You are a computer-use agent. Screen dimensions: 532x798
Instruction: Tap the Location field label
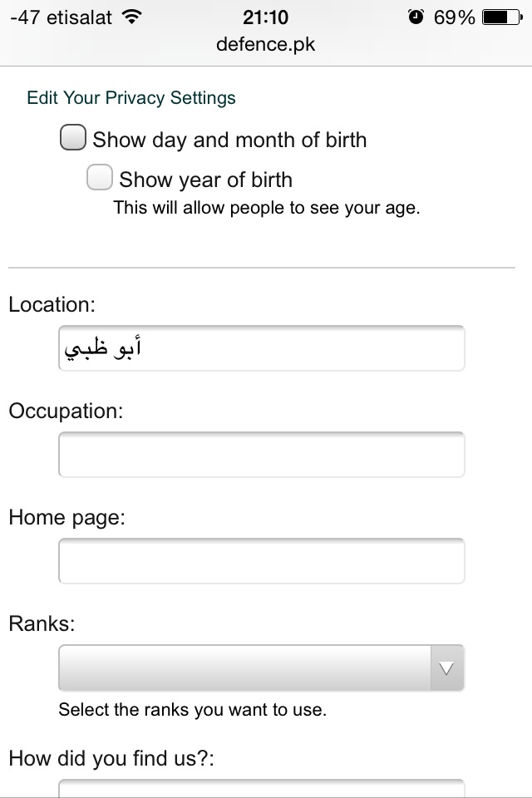52,304
